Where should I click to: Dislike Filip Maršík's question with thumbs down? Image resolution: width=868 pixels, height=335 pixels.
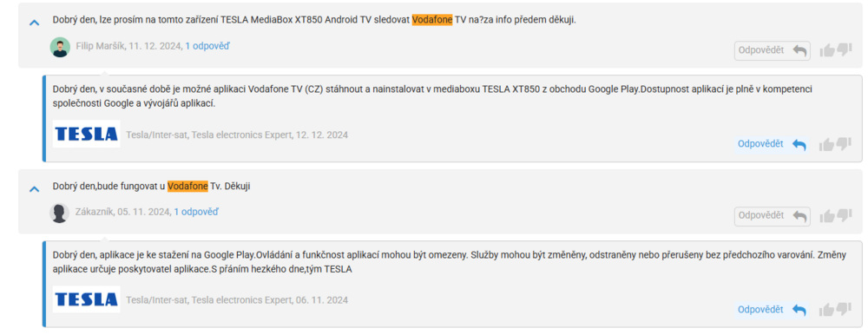(845, 49)
